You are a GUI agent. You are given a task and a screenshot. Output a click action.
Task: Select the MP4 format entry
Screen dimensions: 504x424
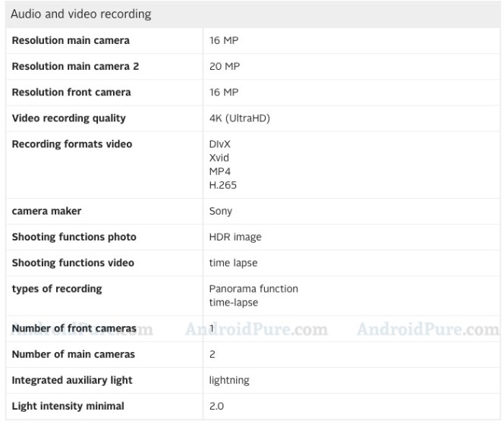(220, 171)
